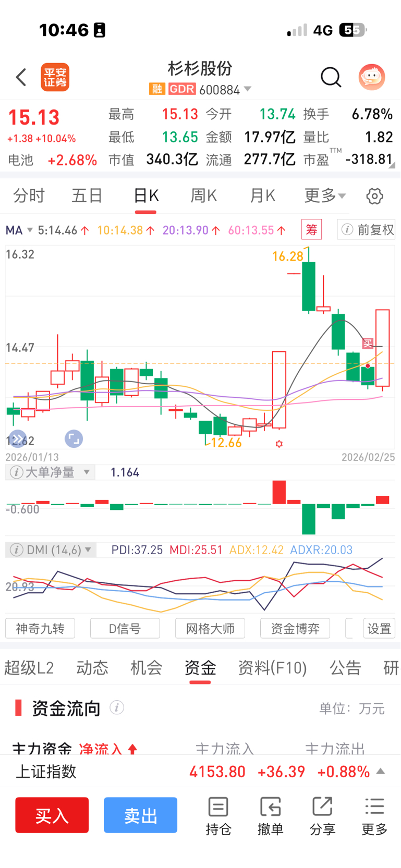The image size is (401, 868).
Task: Switch to 动态 tab
Action: (x=92, y=668)
